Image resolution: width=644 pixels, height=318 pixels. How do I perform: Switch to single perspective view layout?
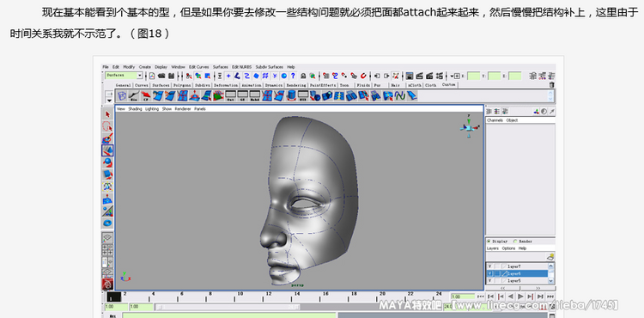pos(107,238)
